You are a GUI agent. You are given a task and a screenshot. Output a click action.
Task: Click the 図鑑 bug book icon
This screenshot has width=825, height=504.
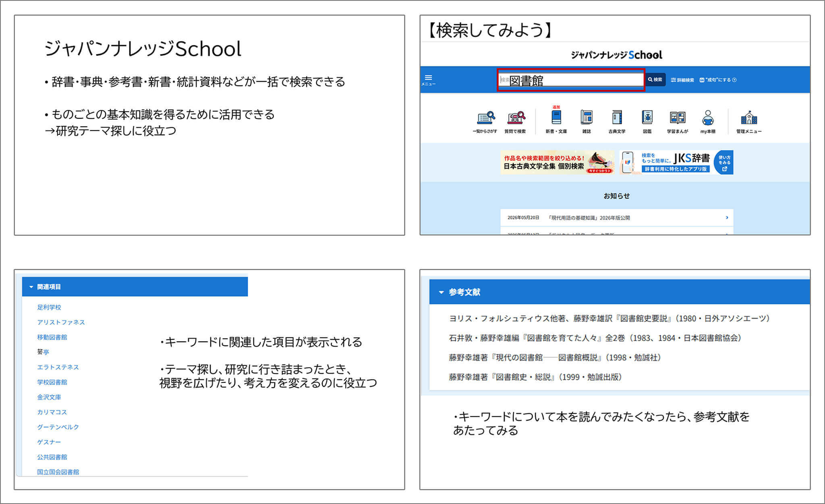click(x=647, y=122)
